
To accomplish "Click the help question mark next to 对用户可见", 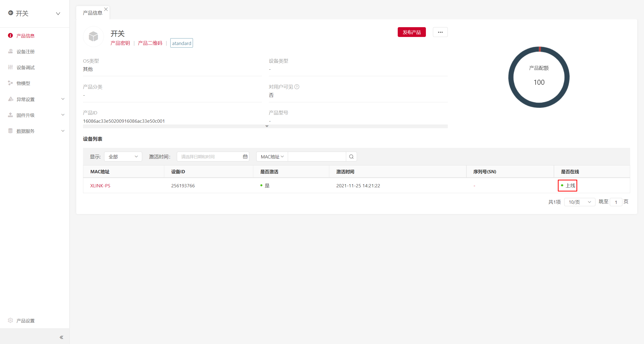I will click(x=297, y=87).
